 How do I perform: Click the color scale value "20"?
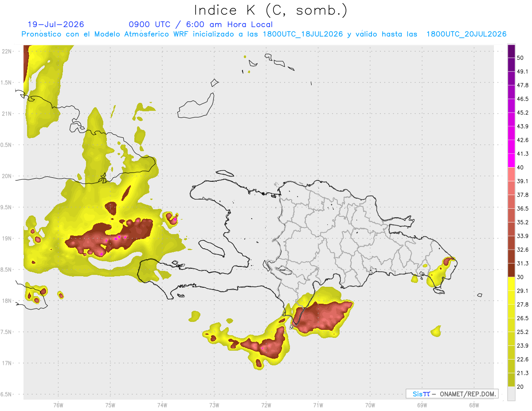(521, 387)
